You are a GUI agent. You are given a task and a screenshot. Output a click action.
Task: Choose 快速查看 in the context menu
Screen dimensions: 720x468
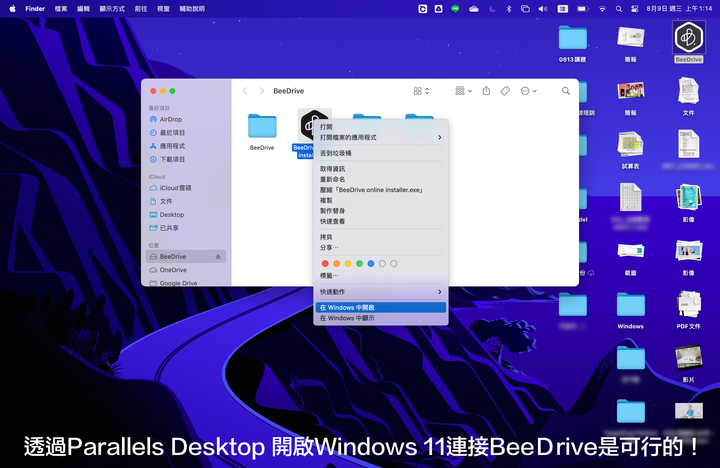point(380,221)
